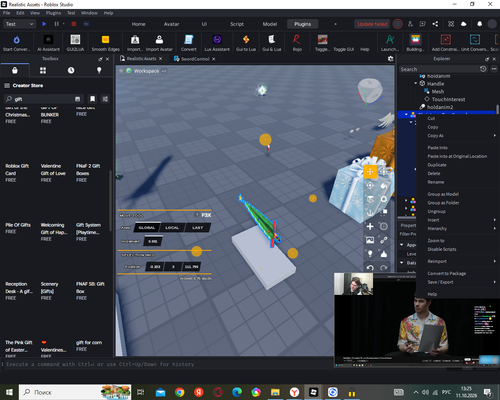500x400 pixels.
Task: Select the F3X New Part plus tool
Action: click(x=370, y=227)
